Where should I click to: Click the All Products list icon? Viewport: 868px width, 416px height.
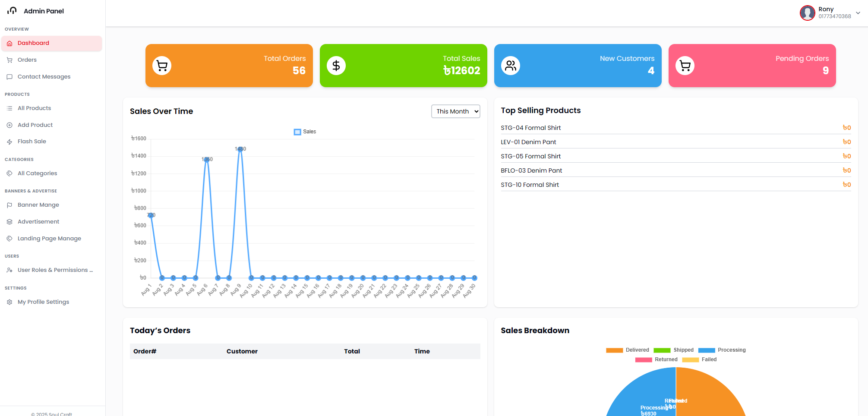click(x=9, y=108)
